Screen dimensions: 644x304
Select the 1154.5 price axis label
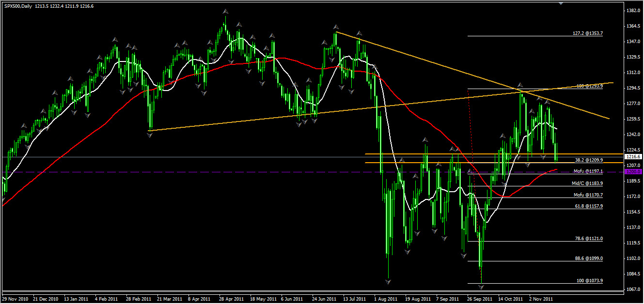(x=634, y=212)
